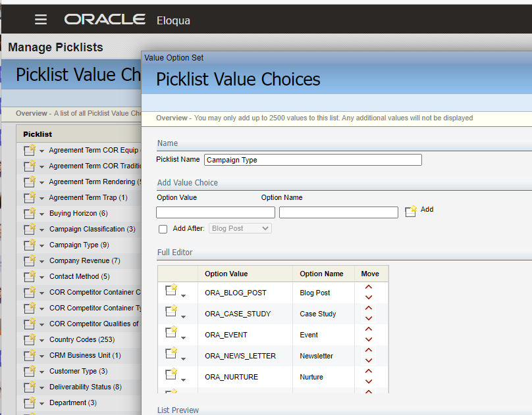This screenshot has height=415, width=532.
Task: Click the edit icon for Country Codes picklist
Action: click(30, 339)
